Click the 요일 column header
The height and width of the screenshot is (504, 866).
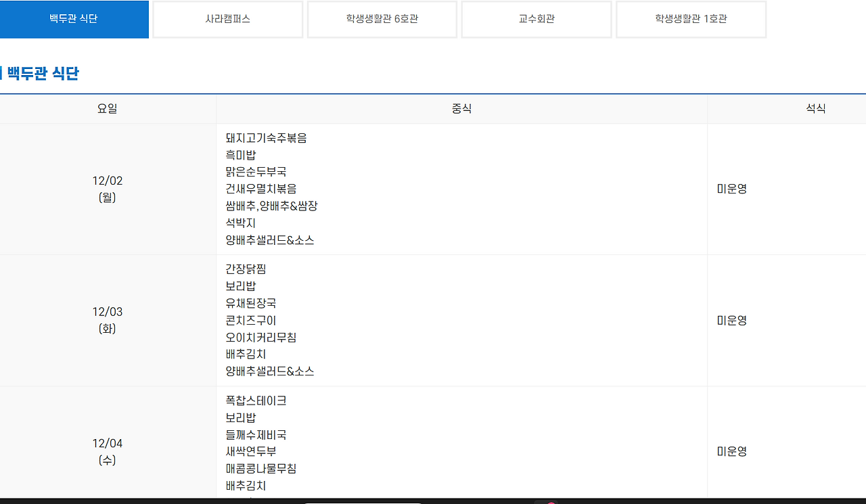pyautogui.click(x=106, y=109)
